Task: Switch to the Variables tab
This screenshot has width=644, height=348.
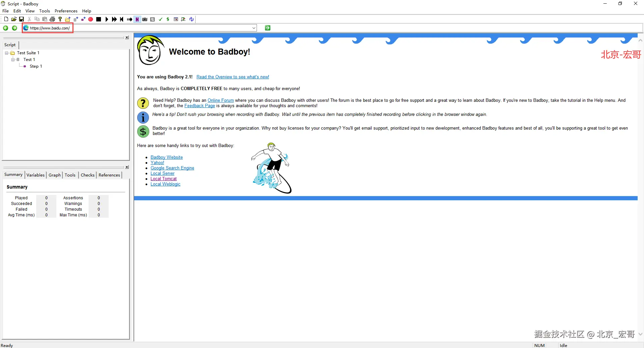Action: (x=36, y=175)
